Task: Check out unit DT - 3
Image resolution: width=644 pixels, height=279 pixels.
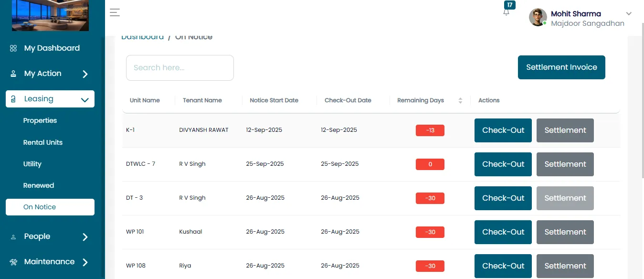Action: coord(503,198)
